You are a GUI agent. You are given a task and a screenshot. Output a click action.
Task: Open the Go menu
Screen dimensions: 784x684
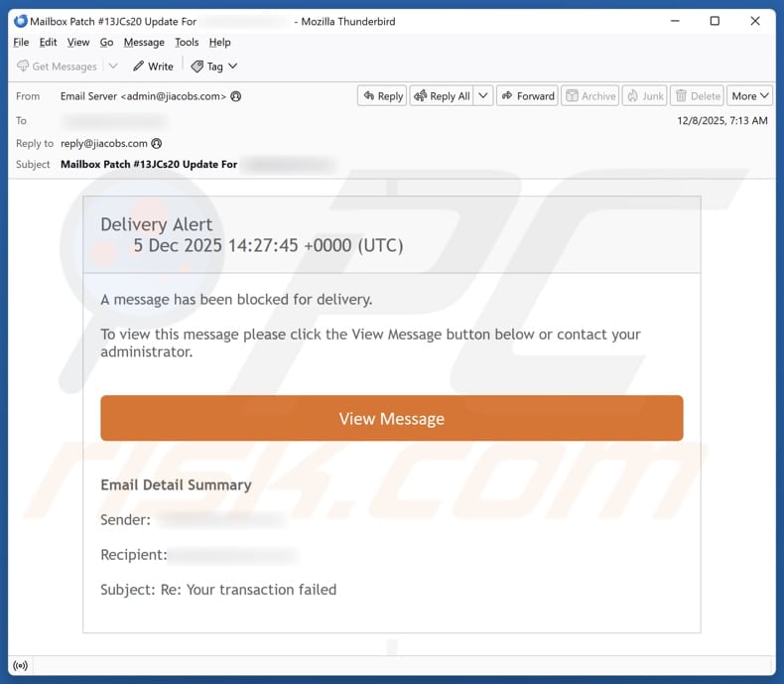[x=106, y=43]
